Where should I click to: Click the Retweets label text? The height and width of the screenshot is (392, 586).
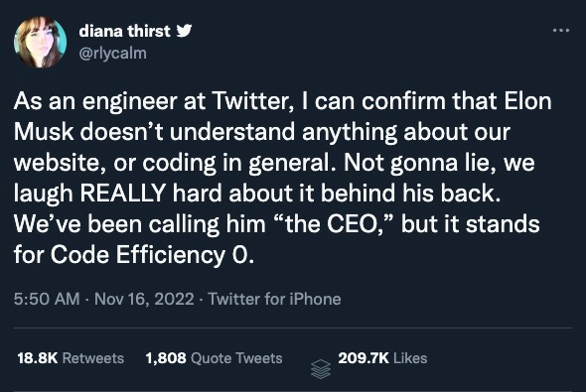pos(93,358)
